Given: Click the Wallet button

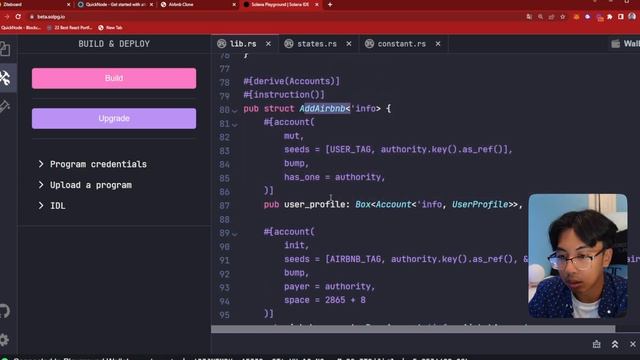Looking at the screenshot, I should click(626, 44).
